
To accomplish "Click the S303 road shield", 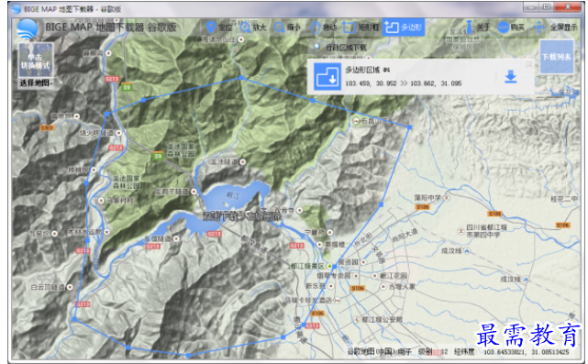I will click(48, 127).
